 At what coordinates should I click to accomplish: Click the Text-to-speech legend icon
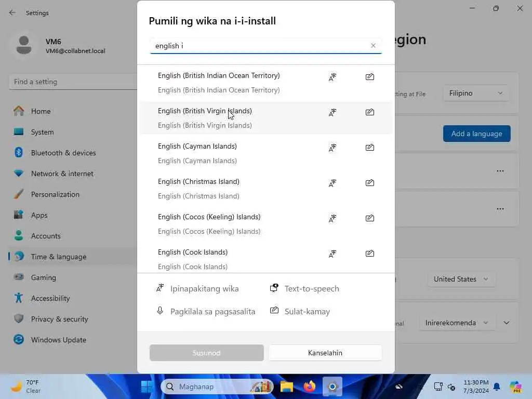click(x=274, y=288)
